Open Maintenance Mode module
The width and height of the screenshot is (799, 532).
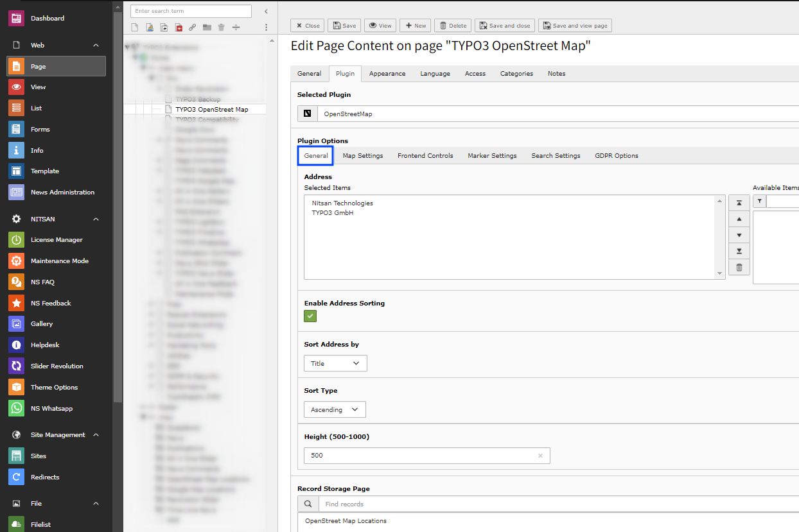point(57,261)
